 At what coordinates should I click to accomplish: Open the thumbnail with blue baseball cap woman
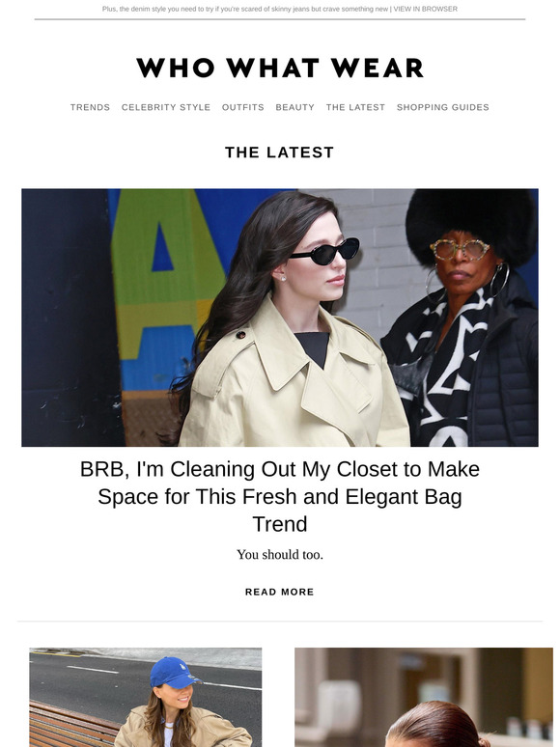pyautogui.click(x=146, y=697)
